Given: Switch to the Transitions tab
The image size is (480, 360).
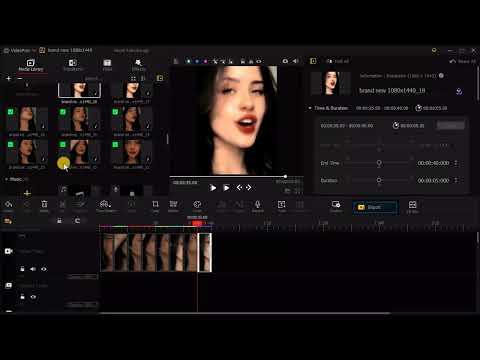Looking at the screenshot, I should pyautogui.click(x=73, y=65).
